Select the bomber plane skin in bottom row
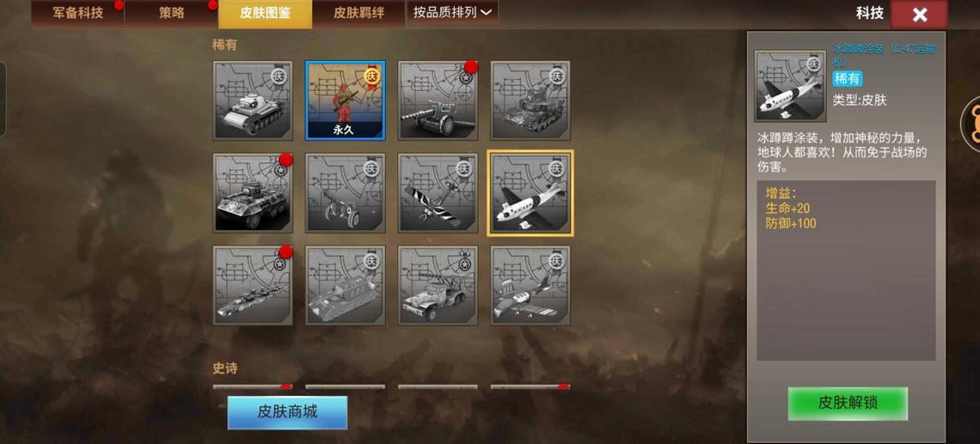The width and height of the screenshot is (980, 444). tap(530, 285)
